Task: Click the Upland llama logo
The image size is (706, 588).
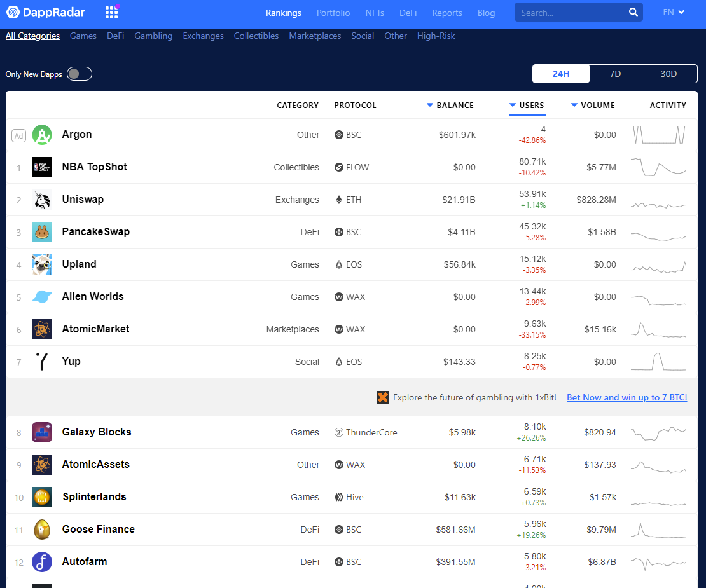Action: (42, 264)
